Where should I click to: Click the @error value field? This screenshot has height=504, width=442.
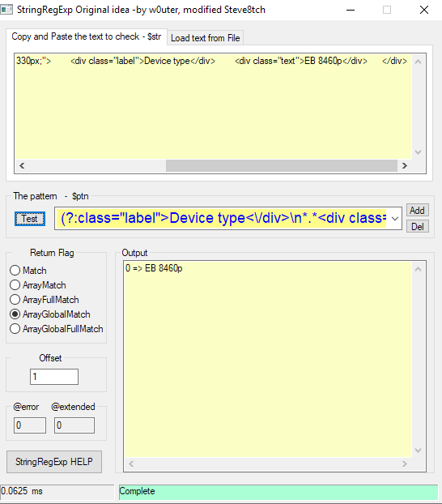pyautogui.click(x=30, y=425)
